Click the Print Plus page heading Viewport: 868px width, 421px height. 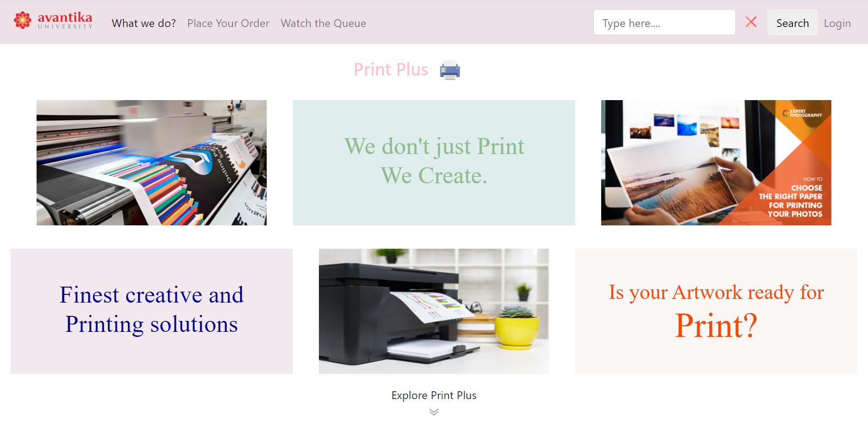(x=391, y=69)
